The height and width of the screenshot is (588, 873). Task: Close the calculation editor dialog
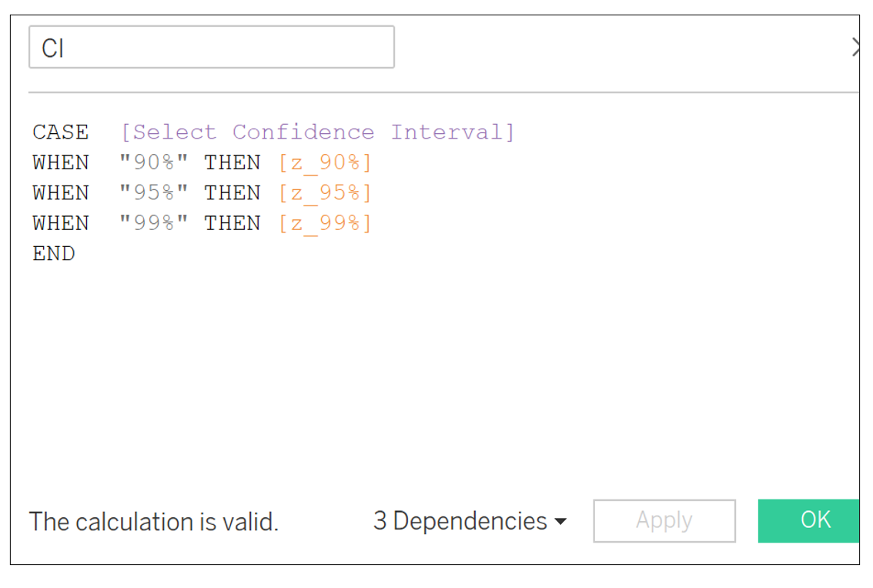pyautogui.click(x=855, y=48)
